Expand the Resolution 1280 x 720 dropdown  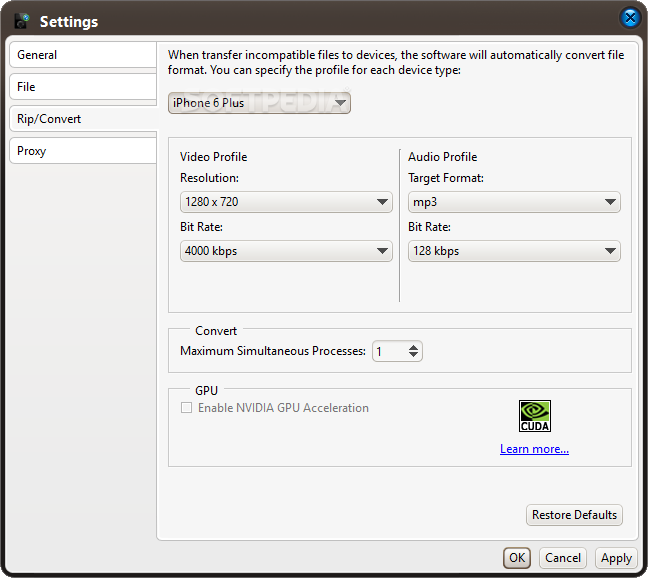pyautogui.click(x=286, y=202)
